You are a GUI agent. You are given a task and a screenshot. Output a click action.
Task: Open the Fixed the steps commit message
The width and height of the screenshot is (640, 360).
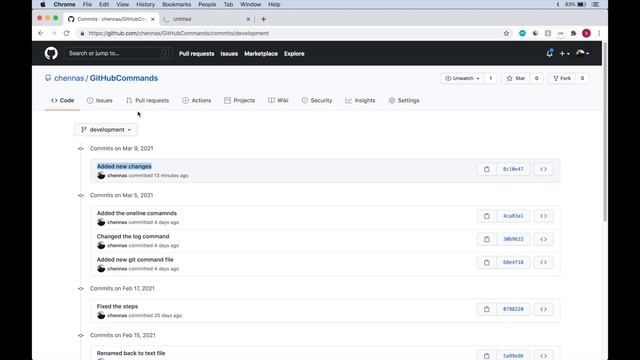(x=117, y=307)
